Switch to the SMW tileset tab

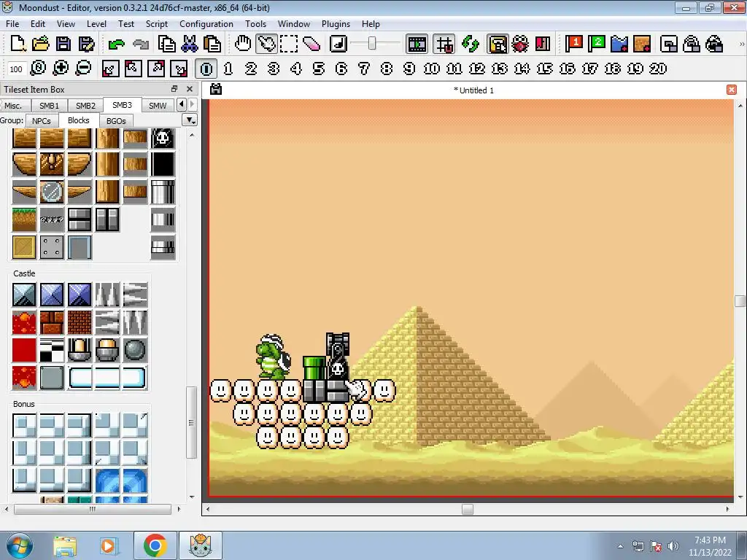click(x=158, y=106)
